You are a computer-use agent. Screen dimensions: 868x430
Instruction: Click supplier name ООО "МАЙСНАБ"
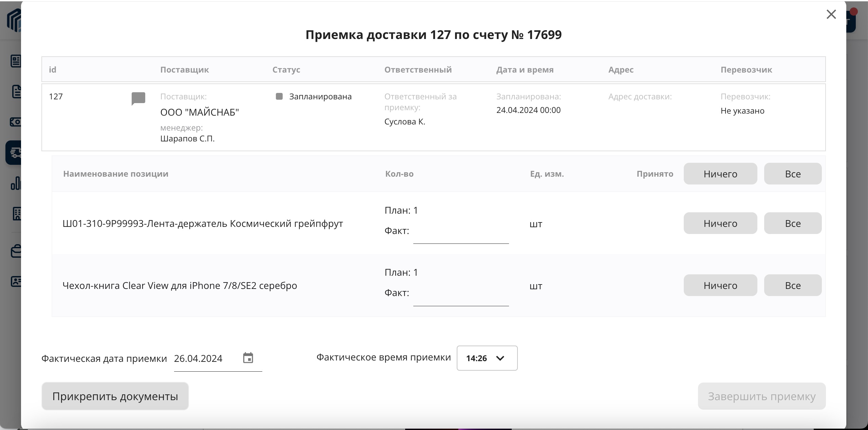coord(200,112)
